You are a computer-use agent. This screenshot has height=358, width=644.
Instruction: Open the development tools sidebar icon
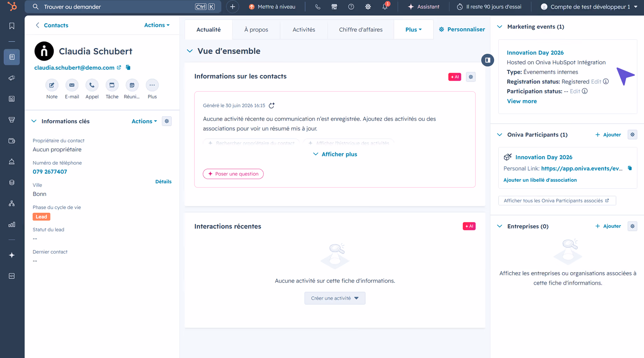[12, 276]
